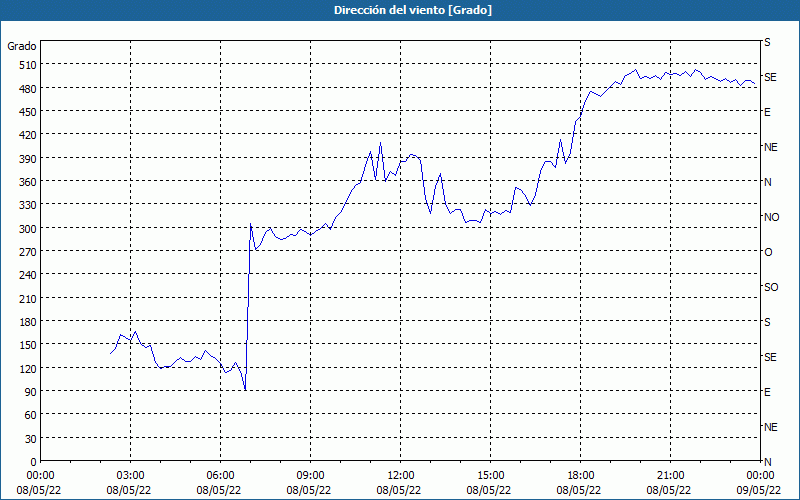Click the 30 y-axis tick label
This screenshot has height=500, width=800.
31,439
